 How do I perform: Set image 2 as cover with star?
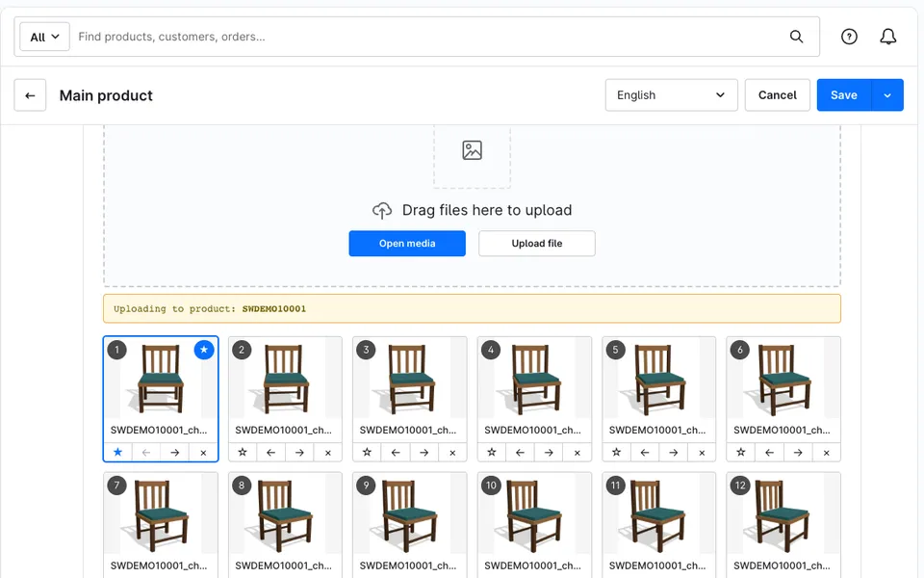tap(243, 453)
